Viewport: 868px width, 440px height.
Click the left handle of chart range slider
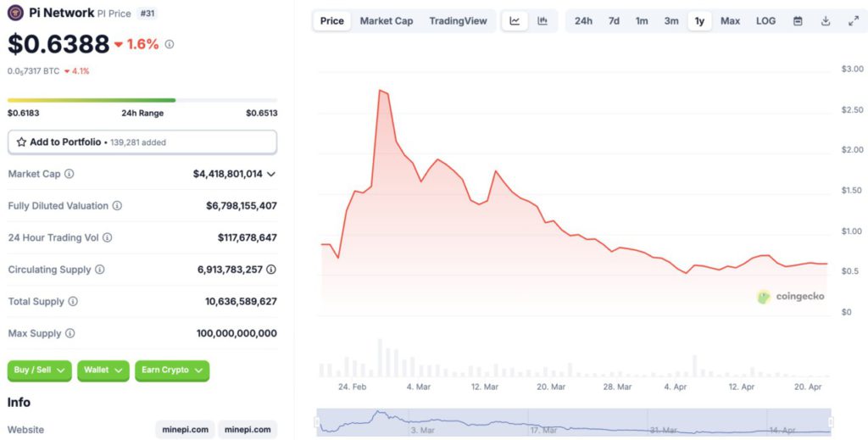click(x=320, y=421)
